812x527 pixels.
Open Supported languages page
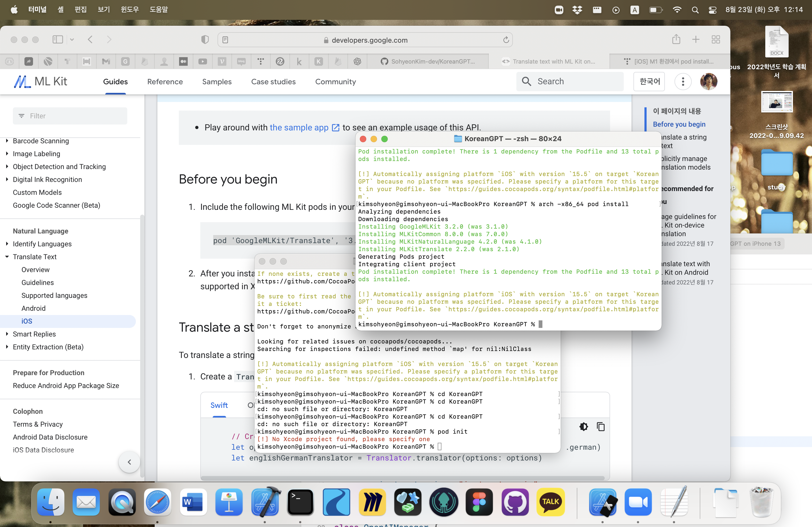point(54,295)
